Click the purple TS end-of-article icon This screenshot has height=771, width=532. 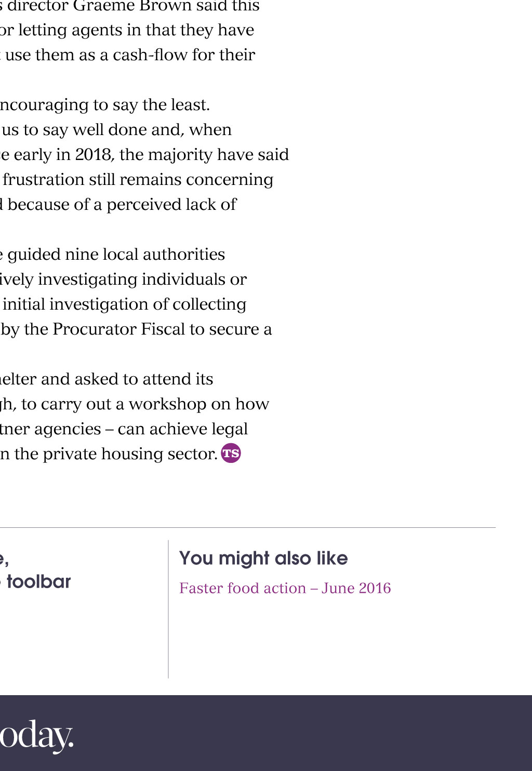[x=231, y=453]
